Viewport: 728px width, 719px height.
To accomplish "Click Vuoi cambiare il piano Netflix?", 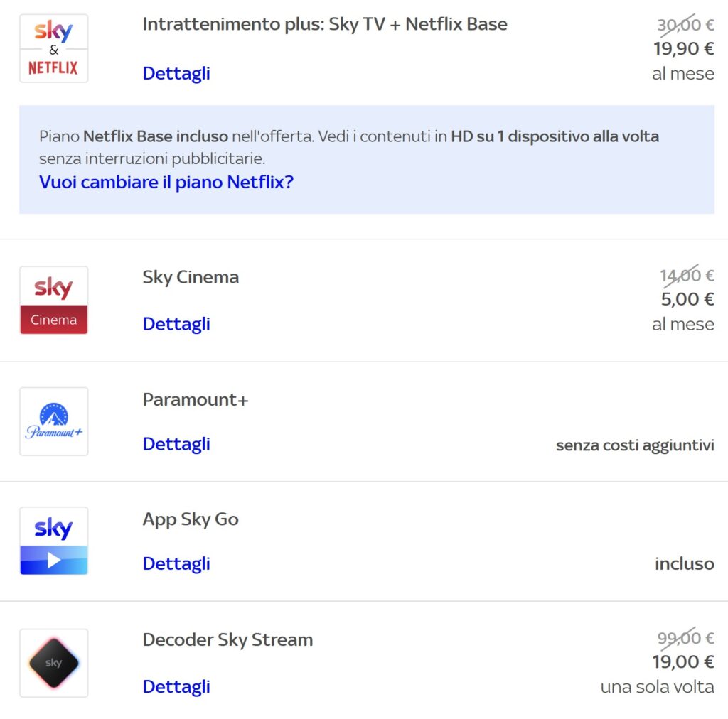I will pos(166,182).
